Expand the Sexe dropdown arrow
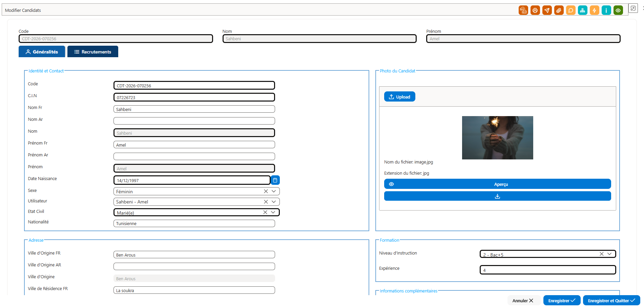Screen dimensions: 644x307 click(x=274, y=191)
